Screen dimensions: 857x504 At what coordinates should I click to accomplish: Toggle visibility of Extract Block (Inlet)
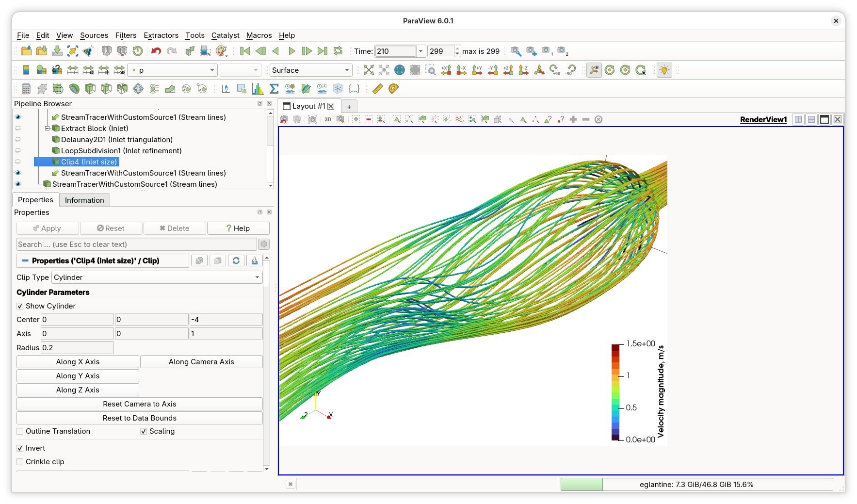(x=18, y=129)
